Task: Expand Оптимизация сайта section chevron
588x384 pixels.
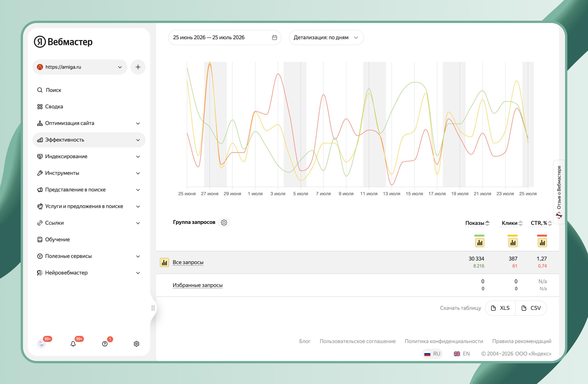Action: 138,123
